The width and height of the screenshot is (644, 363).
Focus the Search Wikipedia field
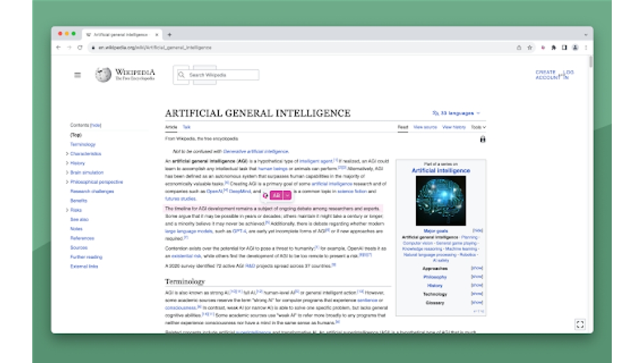(218, 75)
